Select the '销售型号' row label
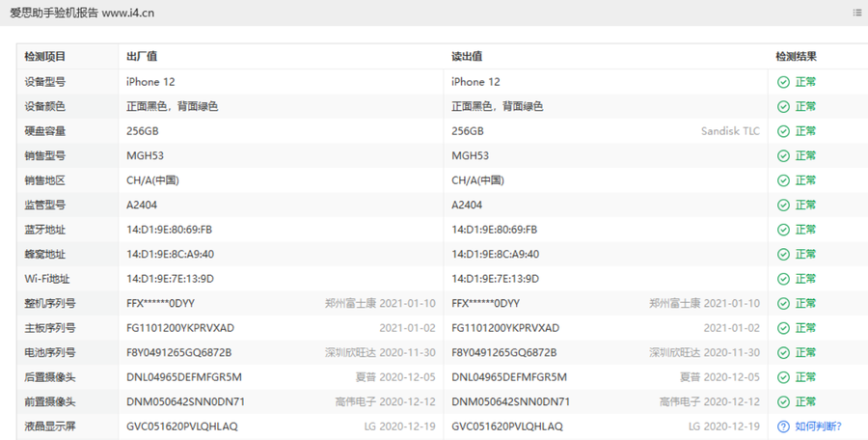868x440 pixels. (44, 155)
